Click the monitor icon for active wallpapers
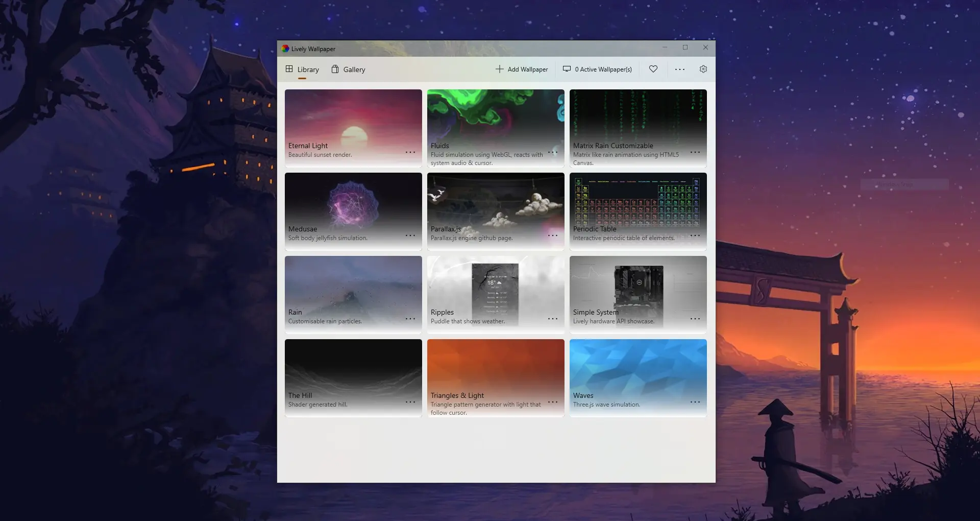980x521 pixels. pos(567,69)
